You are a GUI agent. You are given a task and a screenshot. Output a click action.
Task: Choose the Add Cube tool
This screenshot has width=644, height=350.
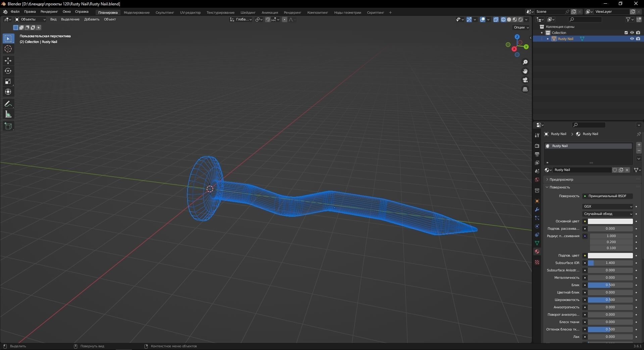(x=8, y=126)
